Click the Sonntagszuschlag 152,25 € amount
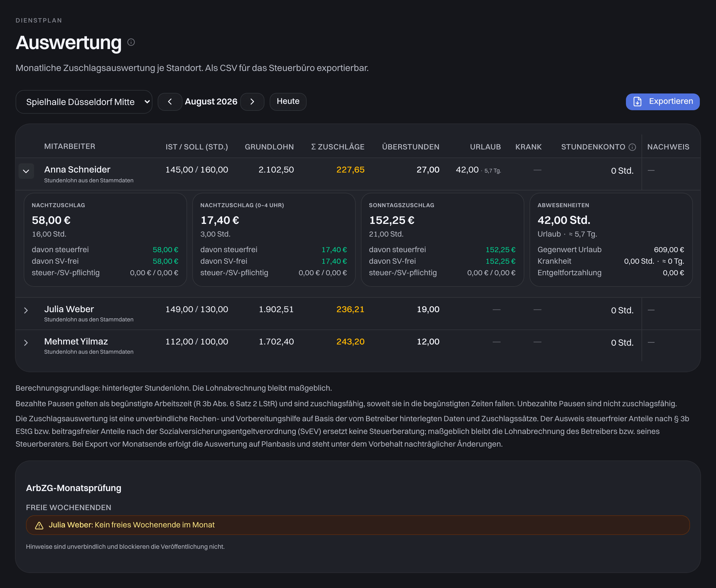Viewport: 716px width, 588px height. 392,220
